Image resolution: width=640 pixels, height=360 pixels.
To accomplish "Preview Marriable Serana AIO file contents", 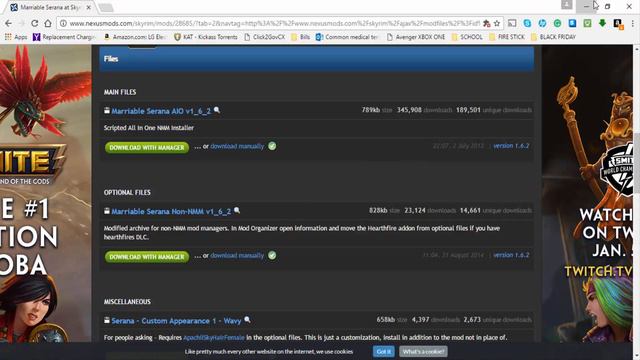I will pos(217,110).
